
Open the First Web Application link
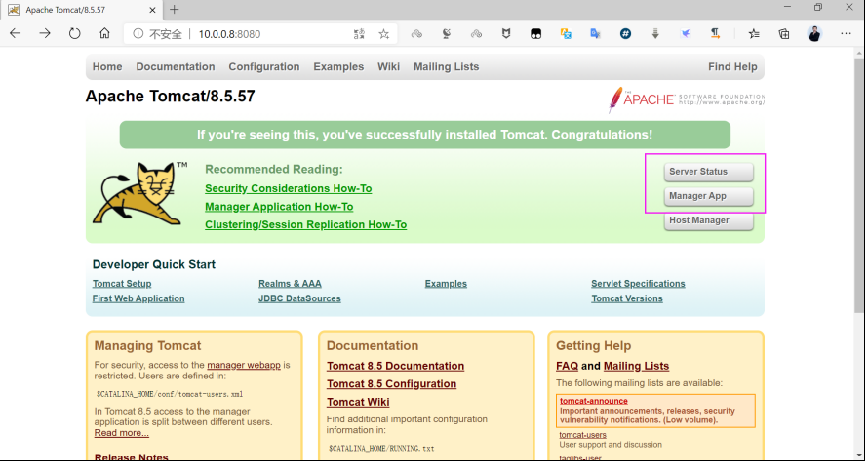point(138,298)
